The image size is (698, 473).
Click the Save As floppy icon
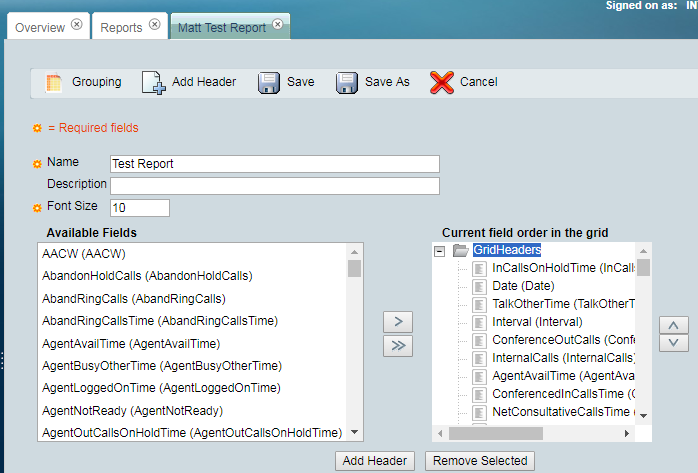(x=347, y=82)
